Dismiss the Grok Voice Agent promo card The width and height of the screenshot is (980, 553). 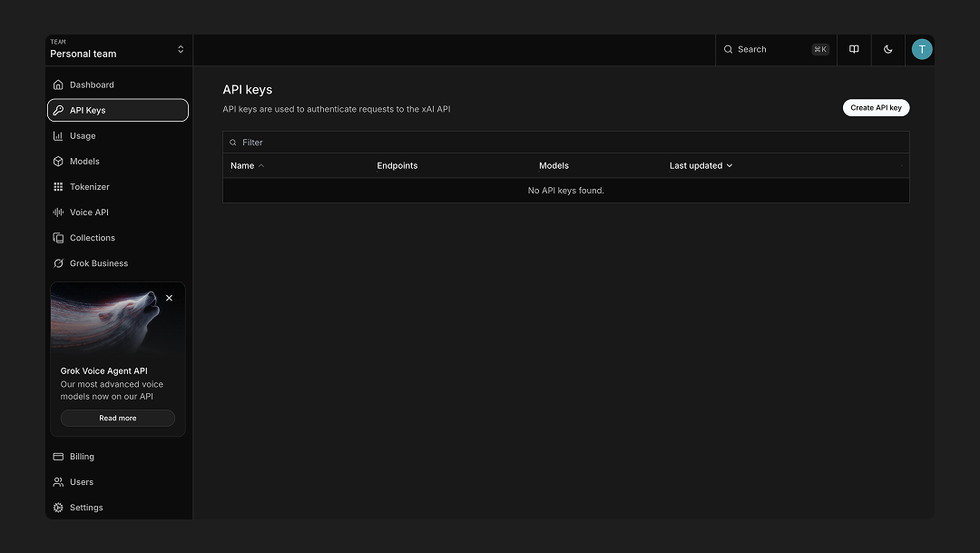[x=169, y=298]
